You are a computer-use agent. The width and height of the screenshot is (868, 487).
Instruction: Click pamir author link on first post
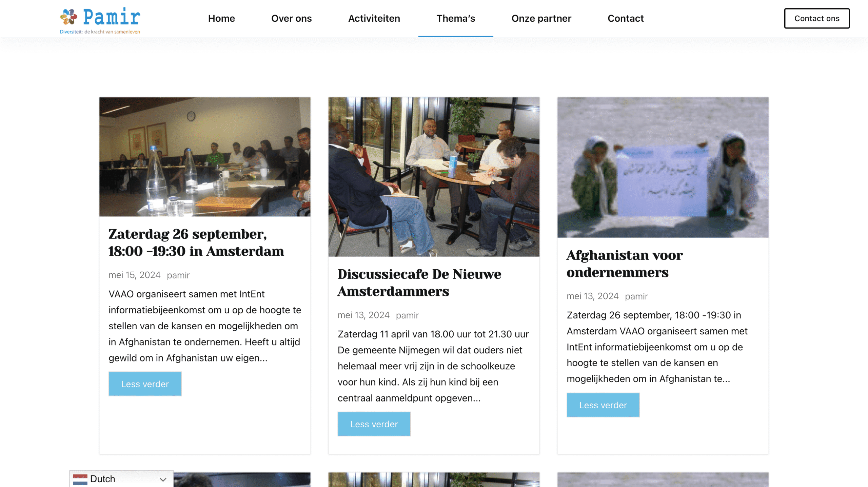coord(178,275)
